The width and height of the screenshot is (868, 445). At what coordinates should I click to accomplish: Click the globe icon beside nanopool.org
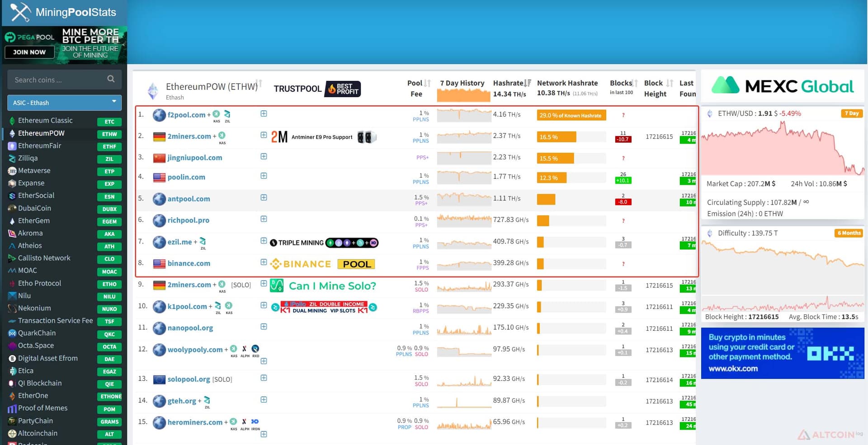coord(159,328)
